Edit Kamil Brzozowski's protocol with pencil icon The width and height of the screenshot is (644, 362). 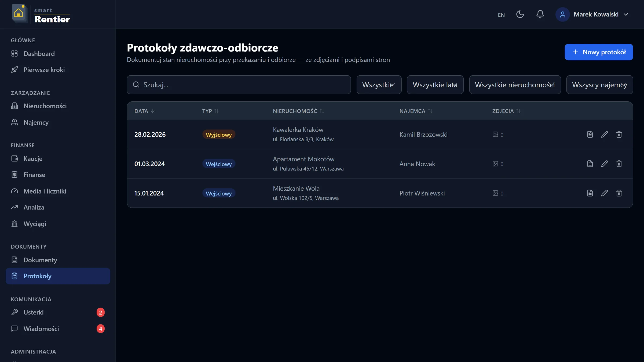click(604, 134)
